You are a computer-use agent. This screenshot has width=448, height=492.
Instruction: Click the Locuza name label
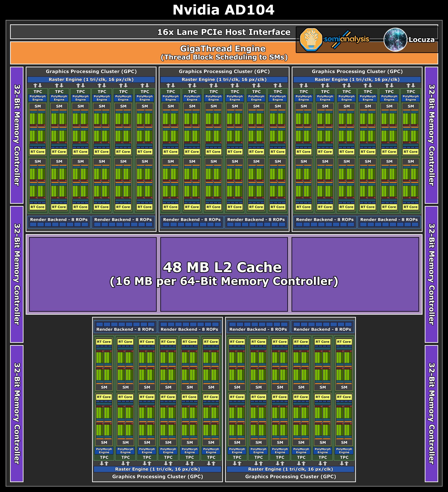coord(421,40)
